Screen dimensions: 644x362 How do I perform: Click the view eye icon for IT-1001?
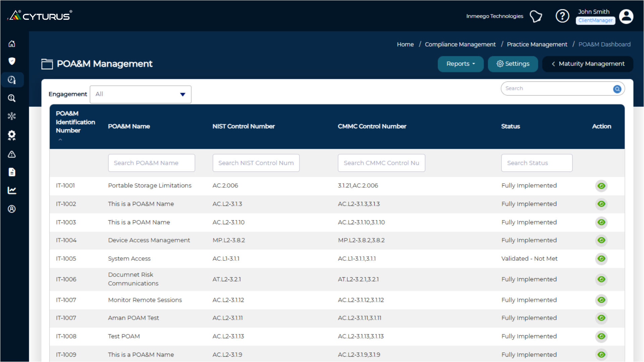point(601,186)
